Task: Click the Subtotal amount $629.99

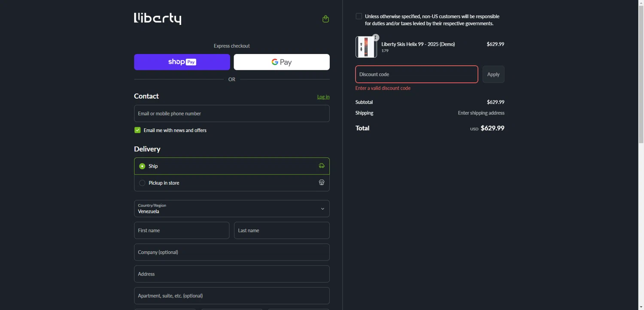Action: [x=495, y=102]
